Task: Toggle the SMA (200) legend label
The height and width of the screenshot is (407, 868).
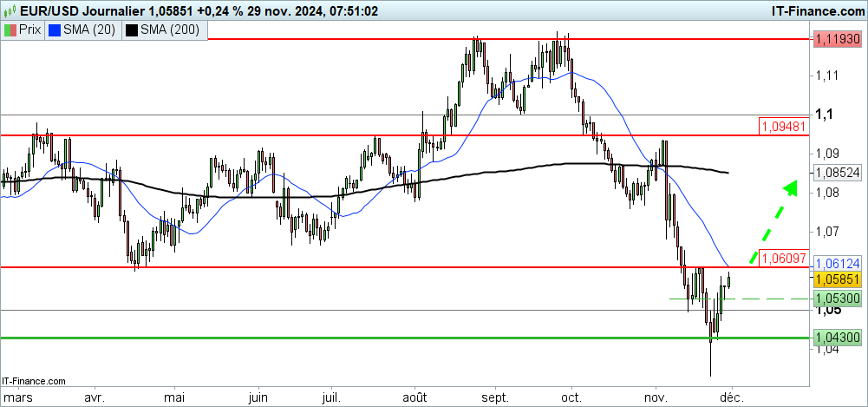Action: tap(169, 30)
